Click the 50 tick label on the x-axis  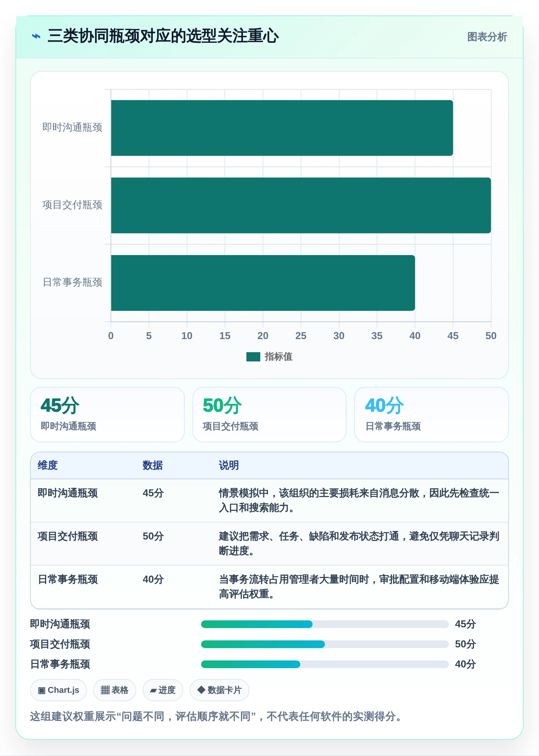(491, 336)
